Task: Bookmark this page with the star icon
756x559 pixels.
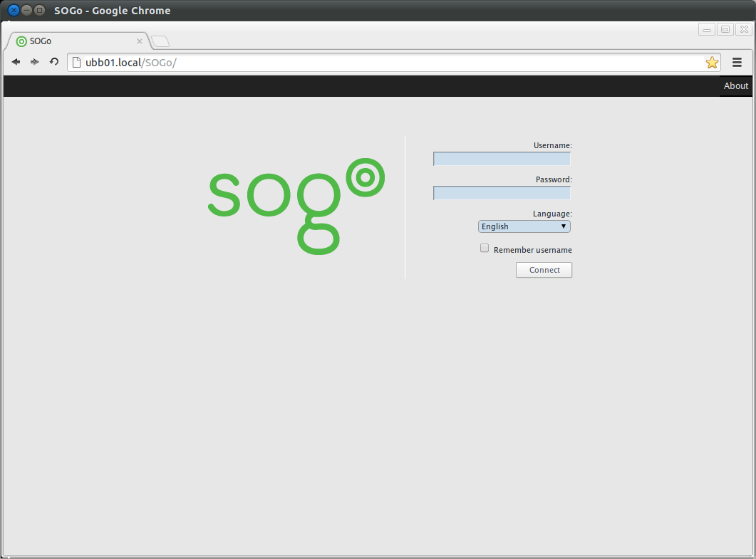Action: [712, 63]
